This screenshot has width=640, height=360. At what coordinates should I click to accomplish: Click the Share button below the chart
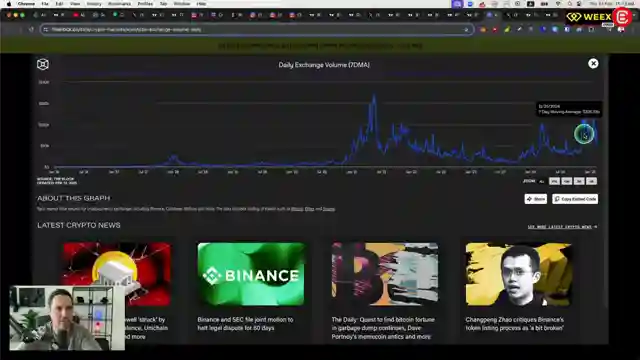536,199
